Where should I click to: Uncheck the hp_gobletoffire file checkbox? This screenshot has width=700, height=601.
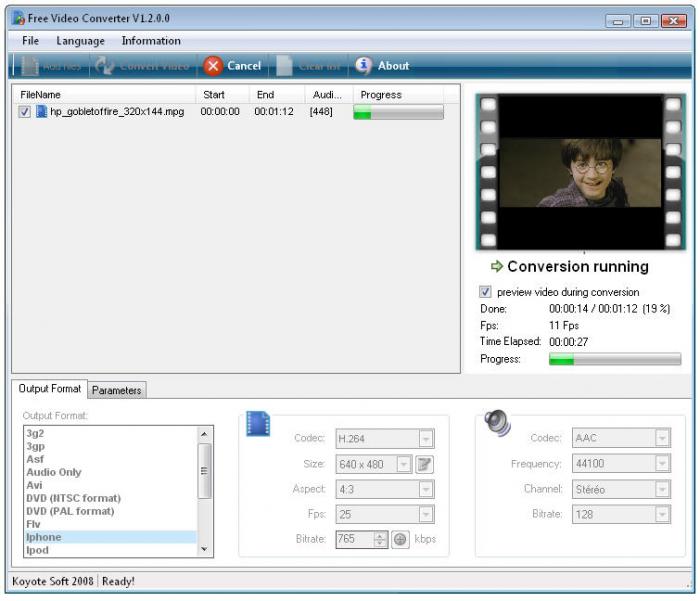pyautogui.click(x=25, y=112)
